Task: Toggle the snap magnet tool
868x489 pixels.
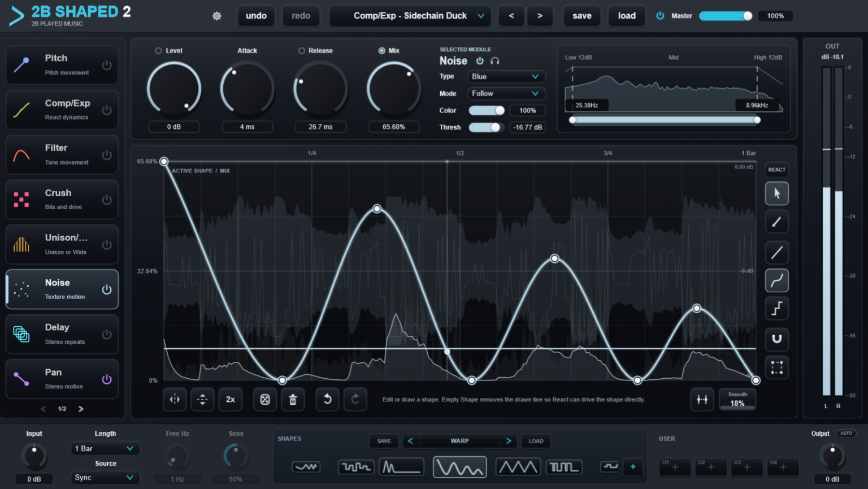Action: [x=777, y=339]
